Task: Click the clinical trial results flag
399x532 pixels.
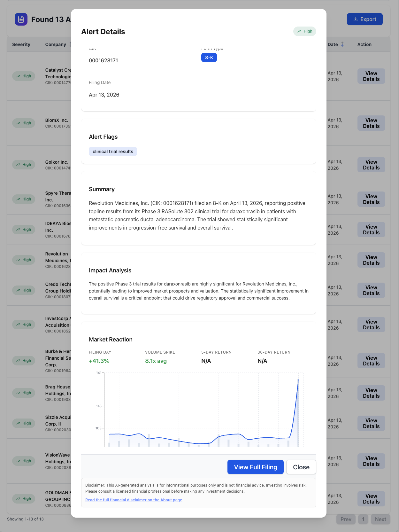Action: [x=113, y=152]
